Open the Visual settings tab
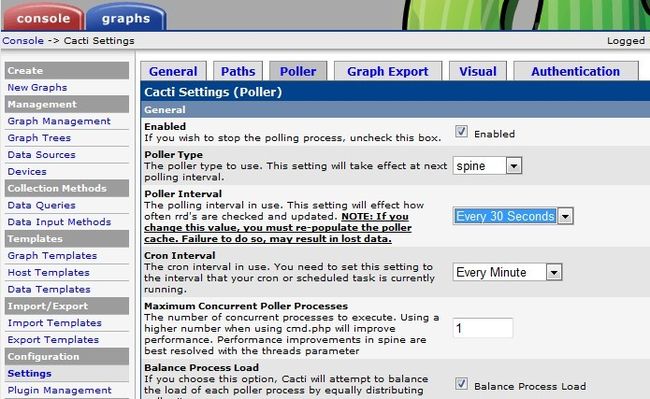 (478, 71)
